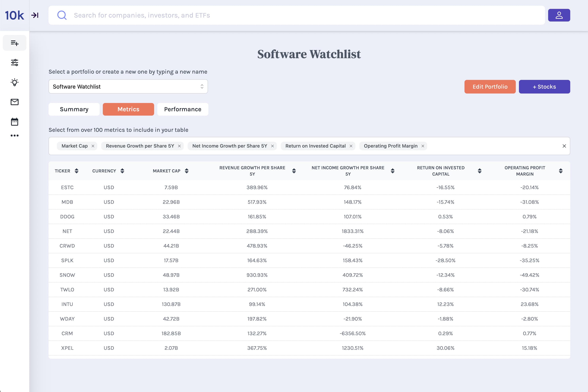Sort by Revenue Growth per Share 5Y
This screenshot has height=392, width=588.
pyautogui.click(x=294, y=171)
